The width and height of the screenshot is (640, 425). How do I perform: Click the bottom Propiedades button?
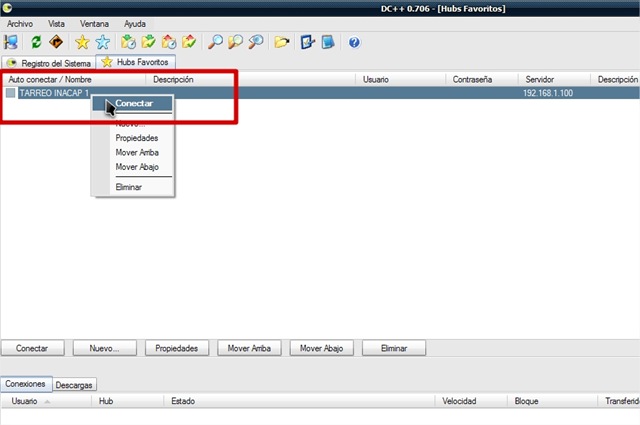pos(177,348)
